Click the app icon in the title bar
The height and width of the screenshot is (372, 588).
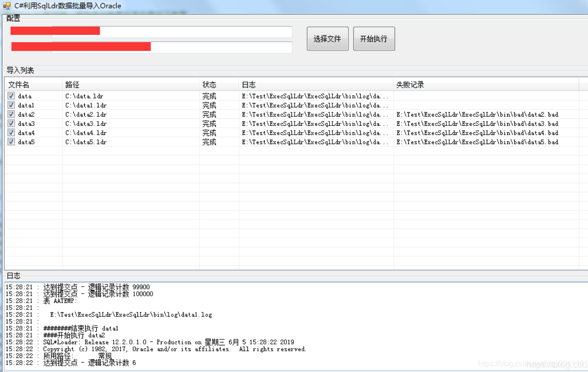[6, 6]
